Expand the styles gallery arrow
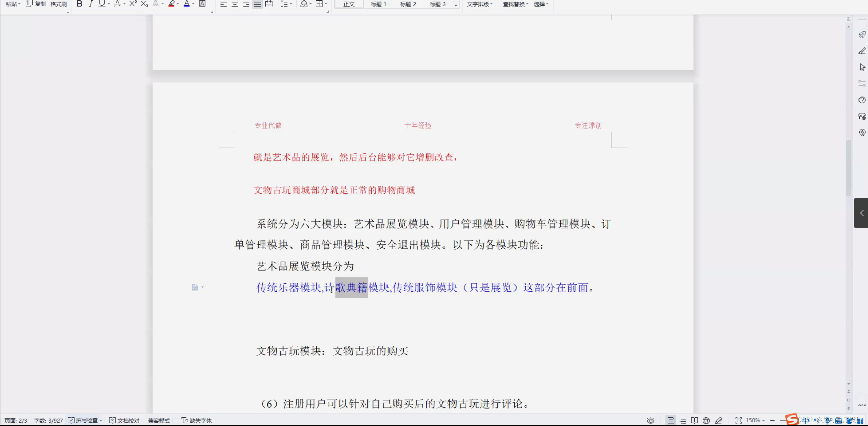The height and width of the screenshot is (426, 868). [456, 5]
